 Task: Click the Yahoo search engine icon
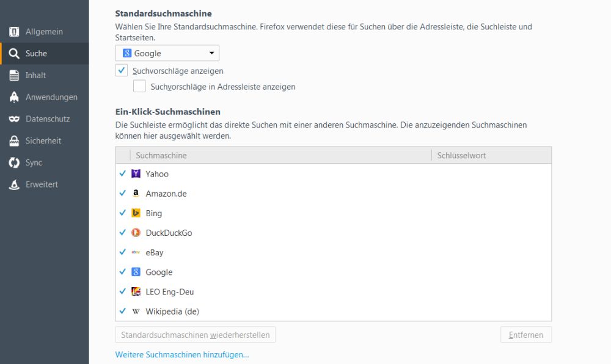[136, 174]
